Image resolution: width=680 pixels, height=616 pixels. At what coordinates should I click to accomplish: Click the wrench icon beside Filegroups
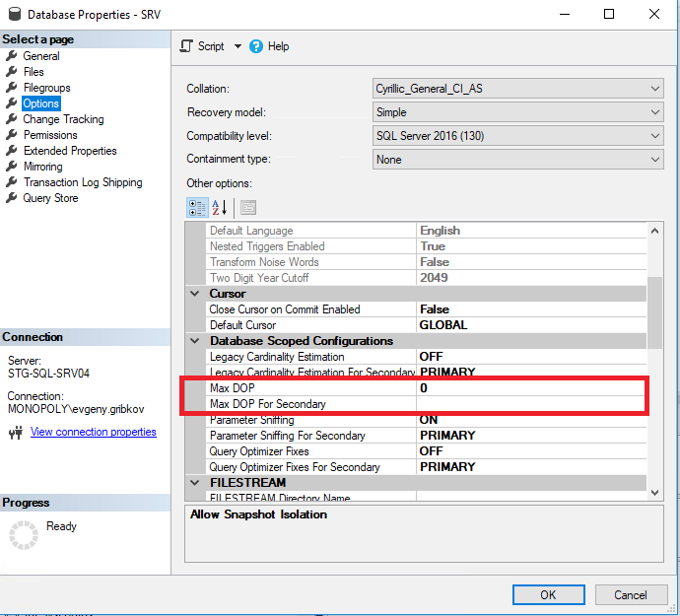(x=11, y=87)
